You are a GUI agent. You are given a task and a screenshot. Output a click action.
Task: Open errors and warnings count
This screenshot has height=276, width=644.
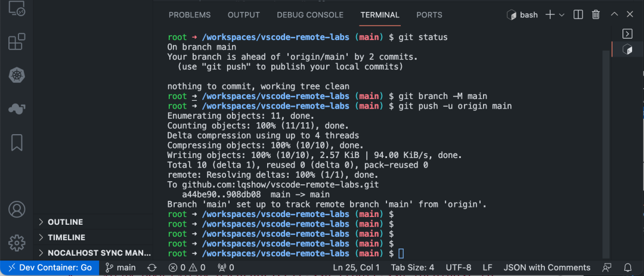pyautogui.click(x=187, y=268)
